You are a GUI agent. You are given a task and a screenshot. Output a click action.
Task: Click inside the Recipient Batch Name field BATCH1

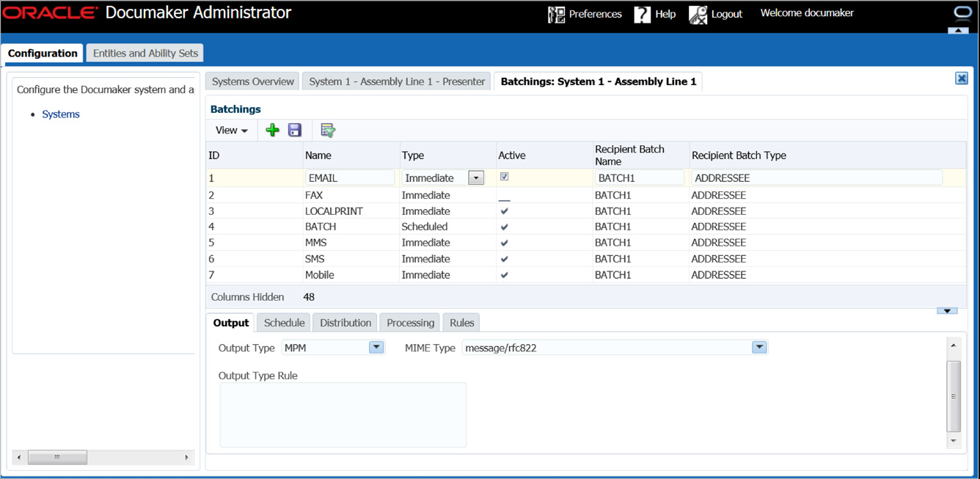(638, 178)
